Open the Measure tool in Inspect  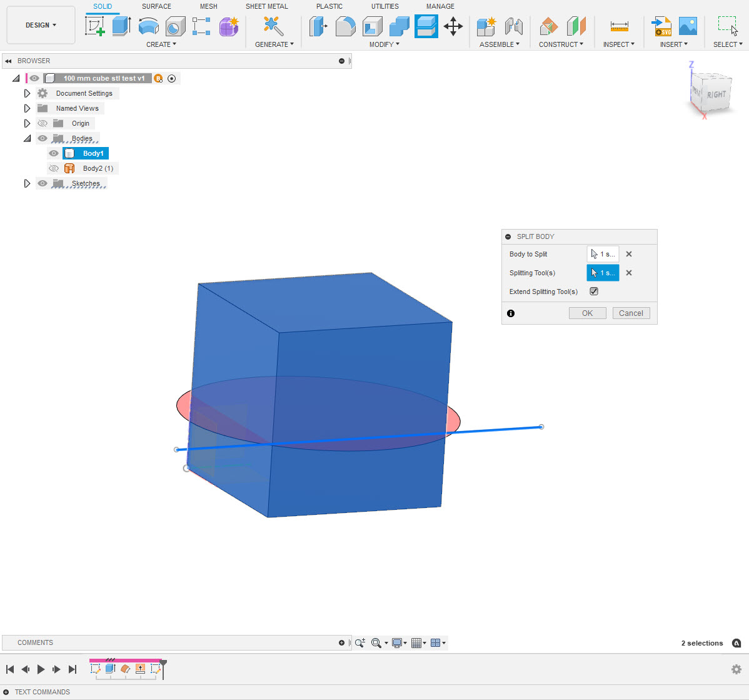618,26
